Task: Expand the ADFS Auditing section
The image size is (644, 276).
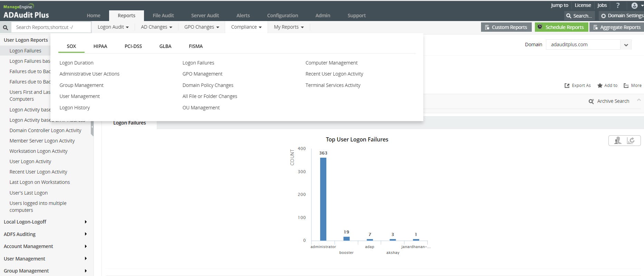Action: click(45, 234)
